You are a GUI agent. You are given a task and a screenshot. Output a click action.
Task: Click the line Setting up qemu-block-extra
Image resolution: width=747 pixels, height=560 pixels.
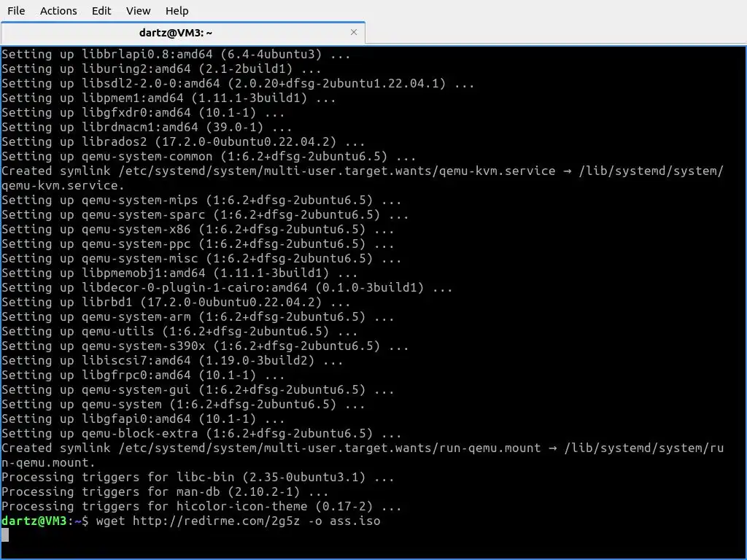pos(201,433)
